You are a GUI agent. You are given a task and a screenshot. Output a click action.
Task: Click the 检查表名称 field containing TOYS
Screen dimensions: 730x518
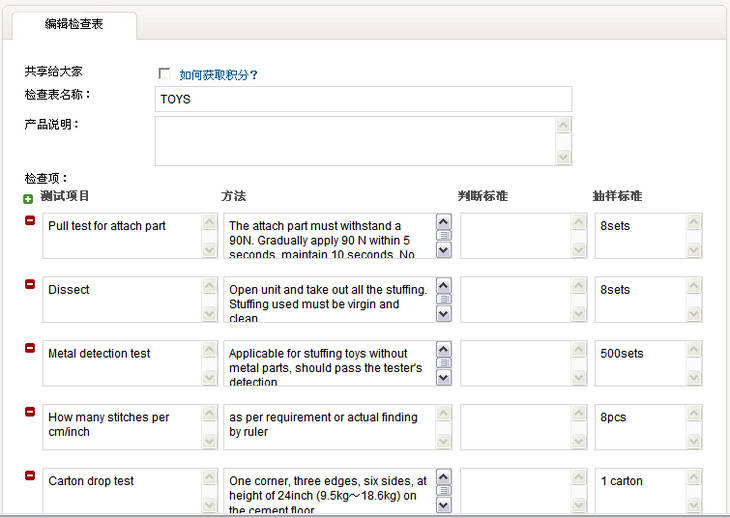coord(363,99)
